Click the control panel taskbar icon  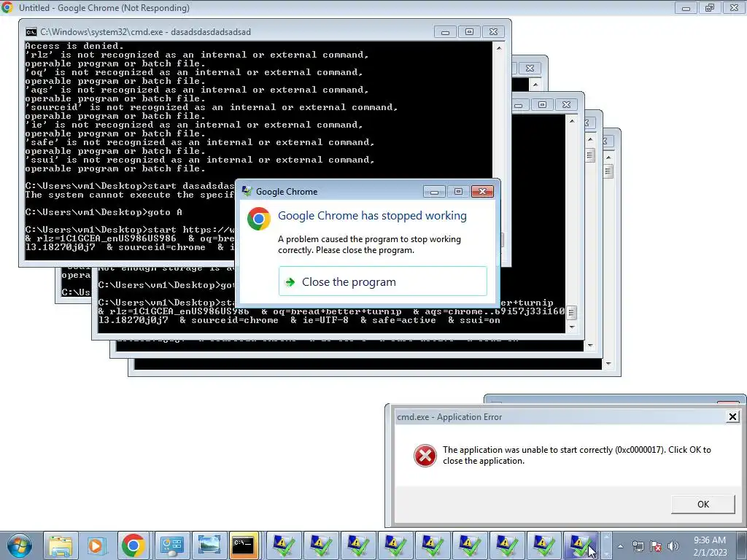171,545
